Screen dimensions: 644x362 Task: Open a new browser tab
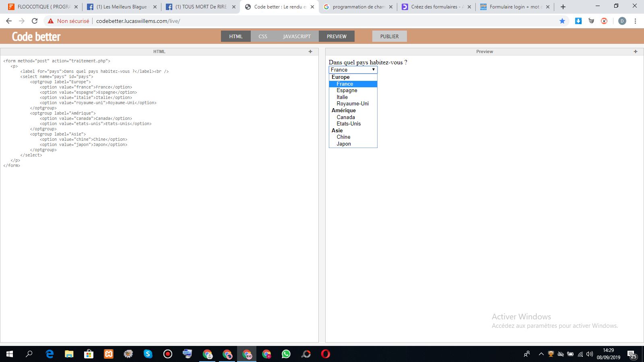563,7
